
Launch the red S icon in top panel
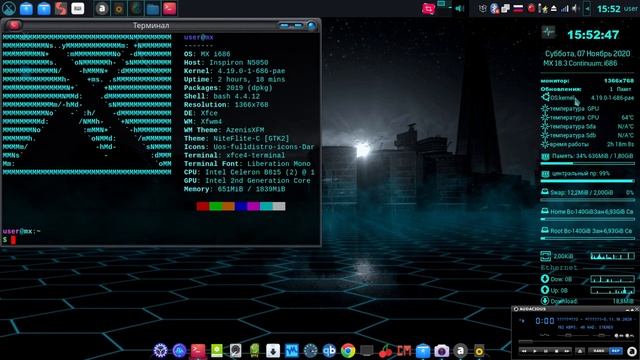(60, 8)
